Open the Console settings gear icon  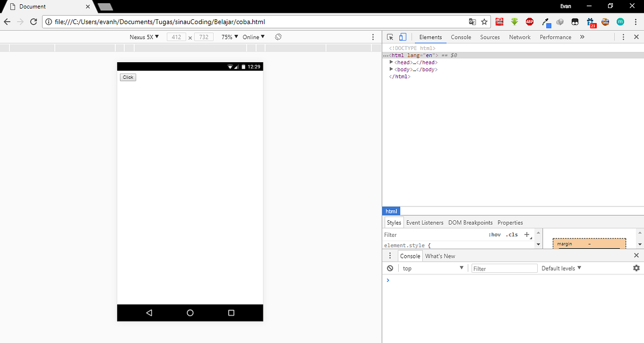tap(636, 268)
